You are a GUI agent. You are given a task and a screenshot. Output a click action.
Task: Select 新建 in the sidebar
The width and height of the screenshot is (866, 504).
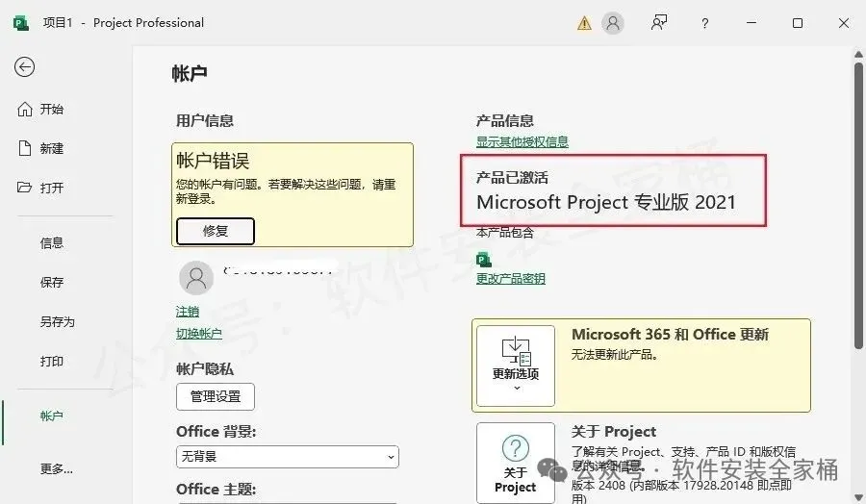(x=40, y=148)
